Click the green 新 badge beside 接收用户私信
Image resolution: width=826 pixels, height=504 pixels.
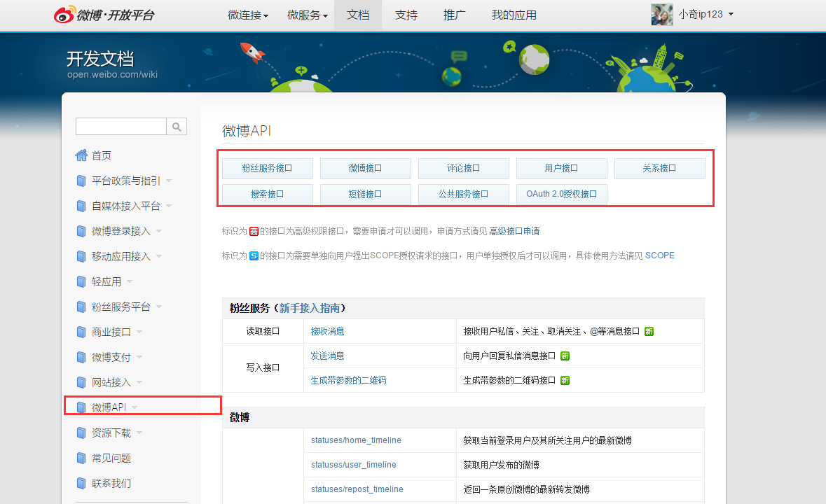(x=649, y=331)
